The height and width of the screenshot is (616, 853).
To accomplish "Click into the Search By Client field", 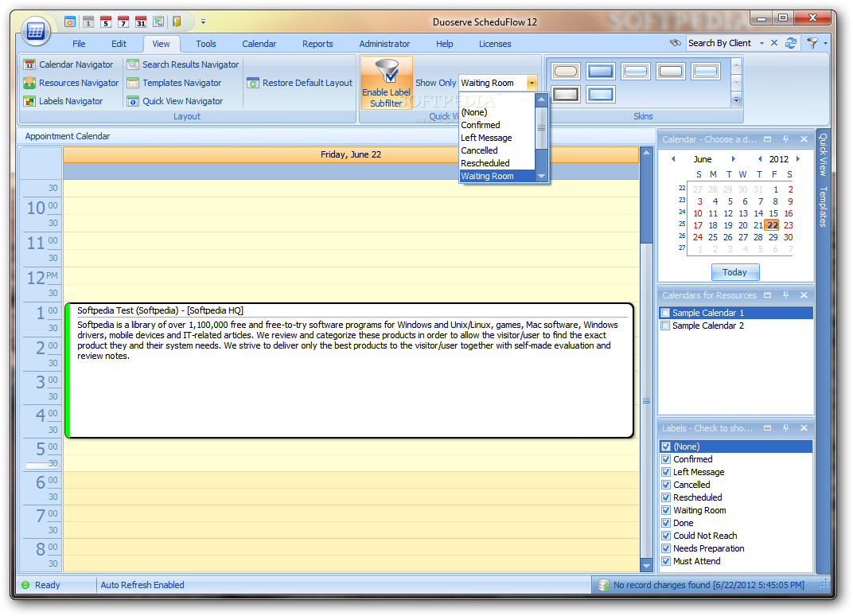I will coord(722,43).
